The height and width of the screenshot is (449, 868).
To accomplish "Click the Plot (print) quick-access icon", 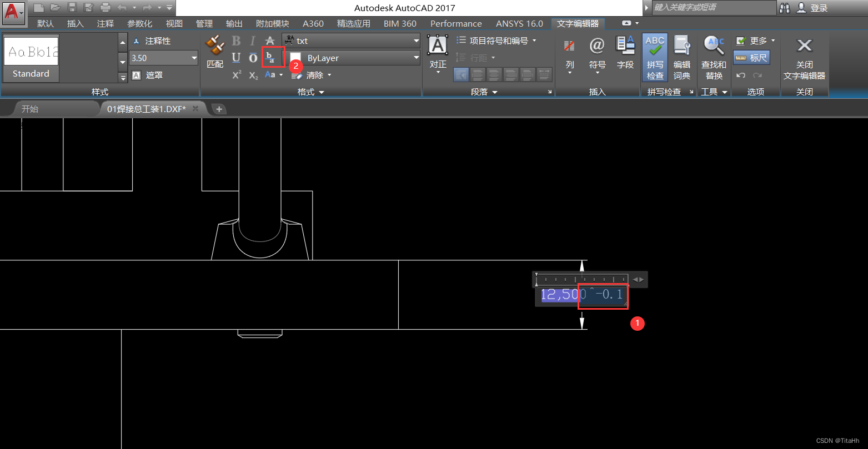I will 106,8.
